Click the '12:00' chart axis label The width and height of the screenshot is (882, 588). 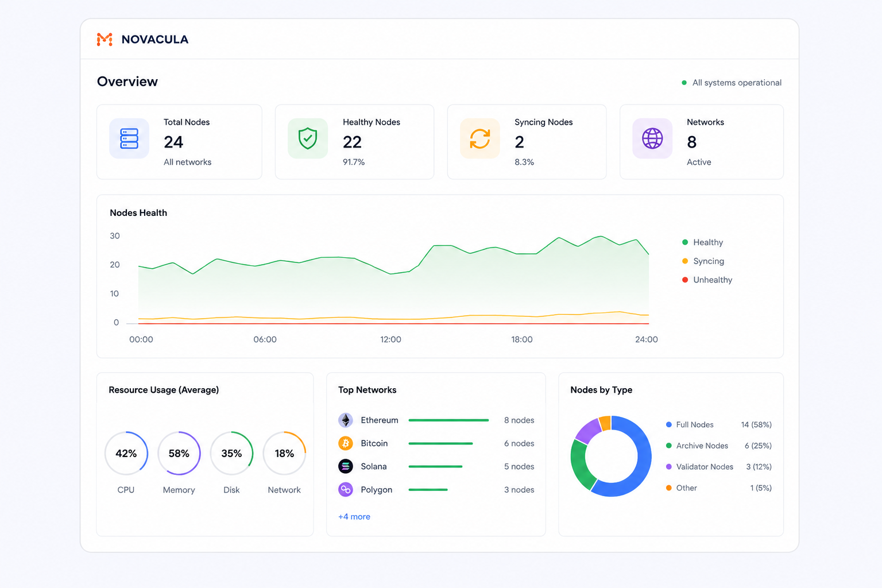tap(390, 339)
